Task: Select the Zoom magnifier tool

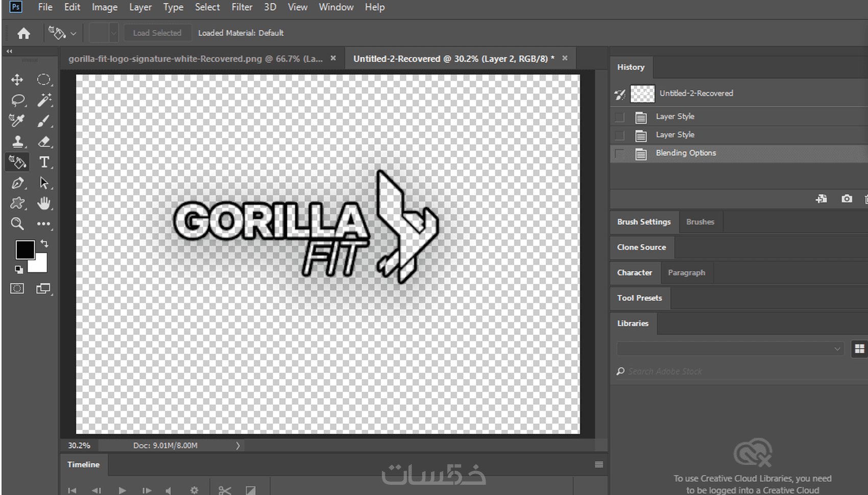Action: coord(17,224)
